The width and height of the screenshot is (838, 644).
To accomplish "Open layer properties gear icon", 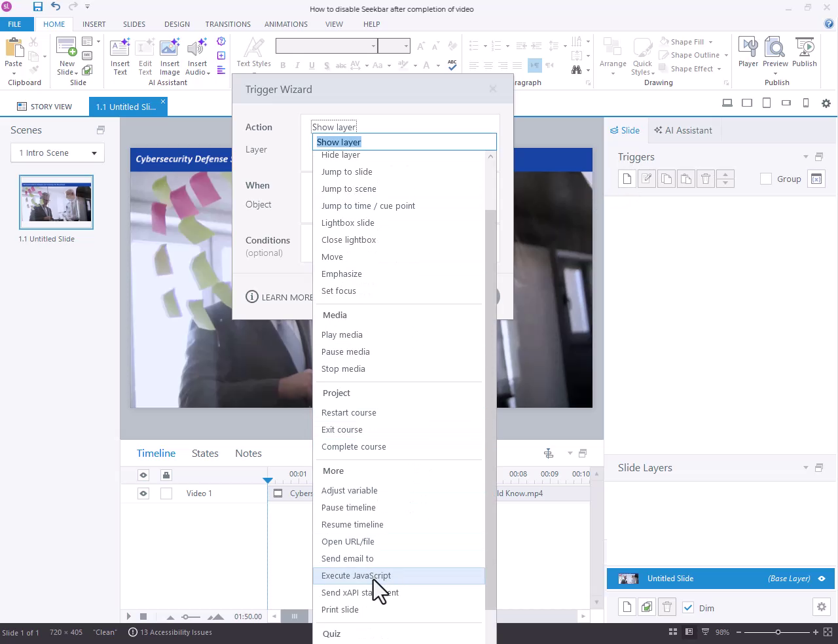I will (x=821, y=607).
